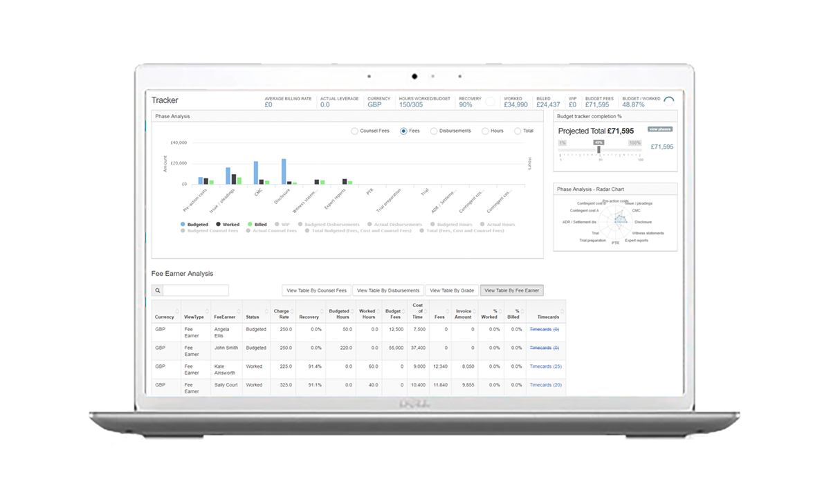822x504 pixels.
Task: Sort table by Recovery column arrows
Action: click(x=322, y=312)
